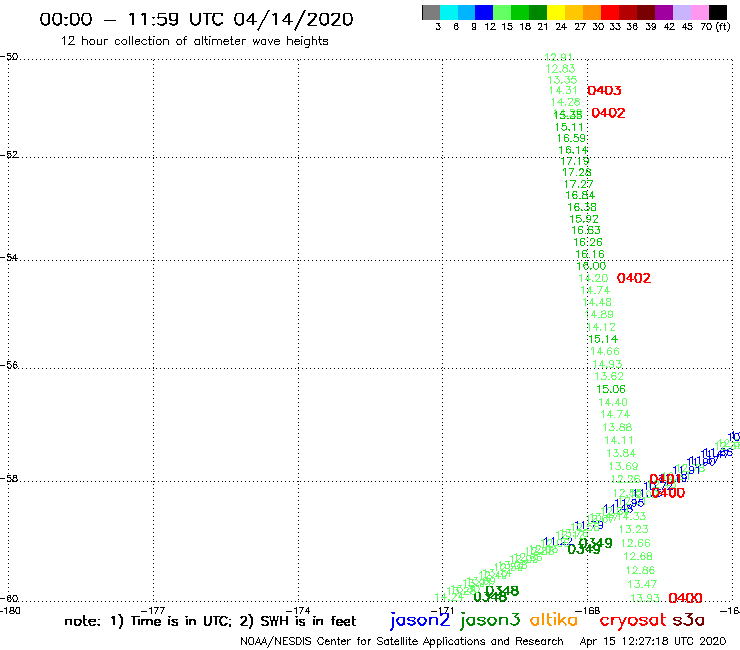Click the red '0400' label beside 13.93
The height and width of the screenshot is (650, 740).
(x=685, y=598)
